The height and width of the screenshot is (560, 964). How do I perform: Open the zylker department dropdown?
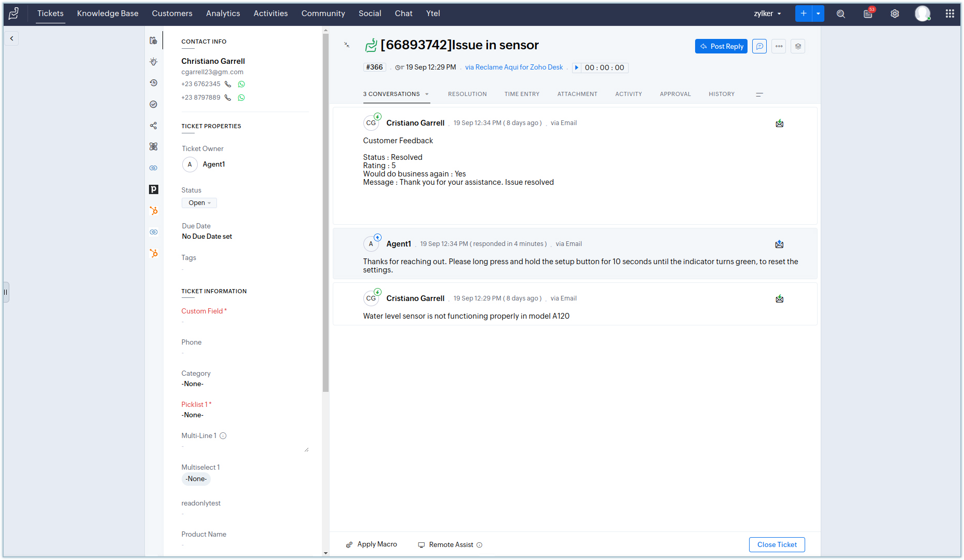[767, 13]
